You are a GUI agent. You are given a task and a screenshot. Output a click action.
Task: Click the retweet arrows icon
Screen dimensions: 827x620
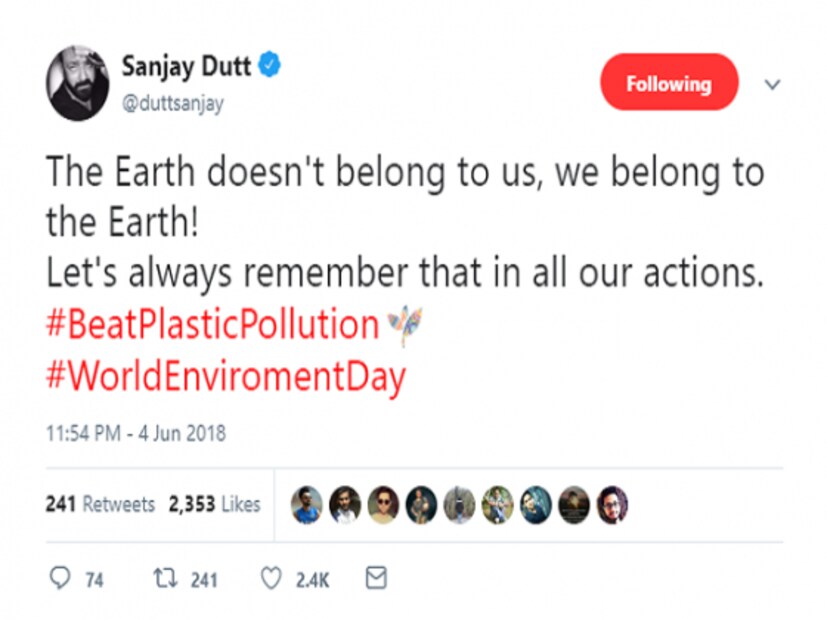pos(161,579)
